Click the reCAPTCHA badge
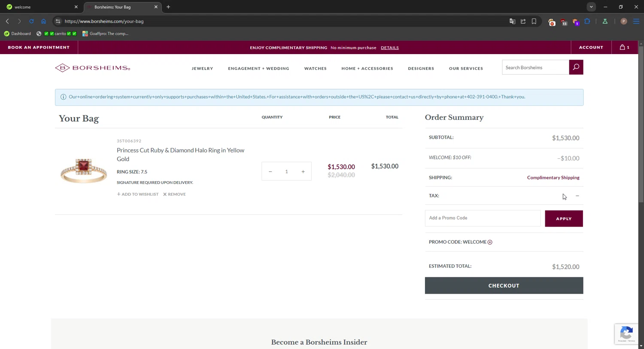 click(626, 334)
